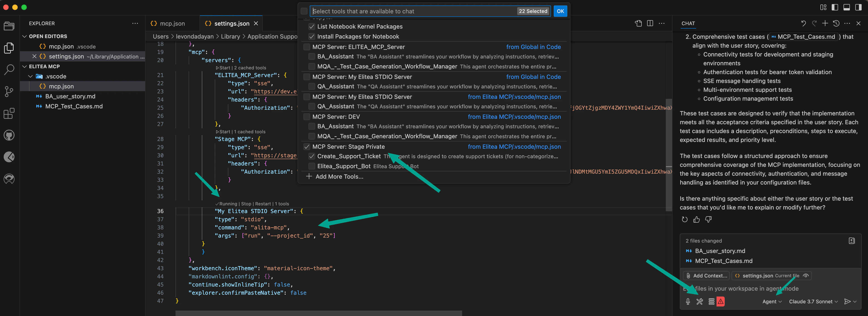The image size is (868, 316).
Task: Uncheck the Create_Support_Ticket tool
Action: click(x=312, y=156)
